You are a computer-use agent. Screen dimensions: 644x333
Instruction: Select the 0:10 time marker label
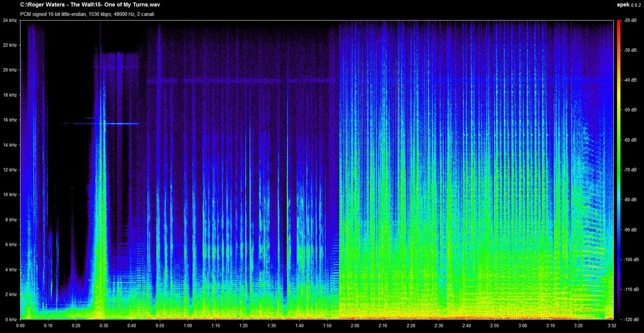pyautogui.click(x=48, y=325)
